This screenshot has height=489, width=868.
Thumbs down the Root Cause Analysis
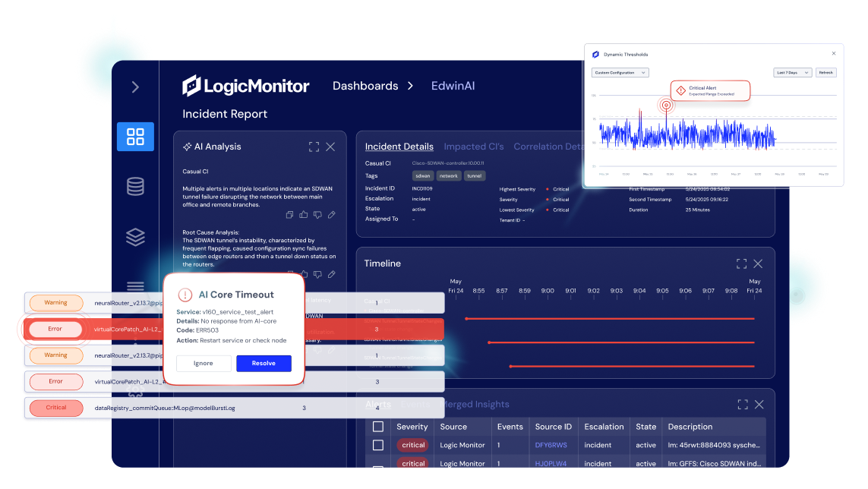coord(317,274)
